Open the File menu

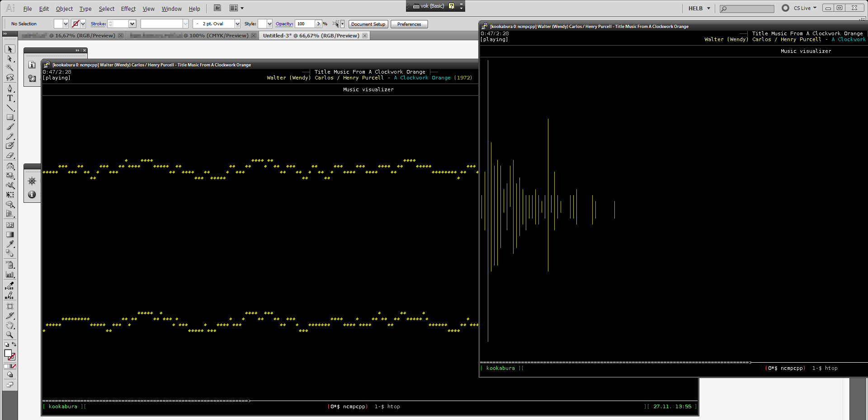pyautogui.click(x=28, y=9)
